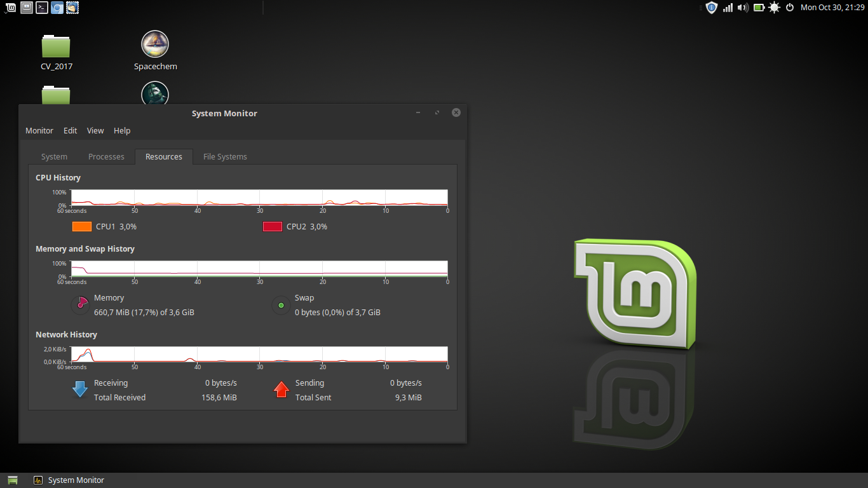Image resolution: width=868 pixels, height=488 pixels.
Task: Click the green show-desktop icon in bottom panel
Action: coord(13,480)
